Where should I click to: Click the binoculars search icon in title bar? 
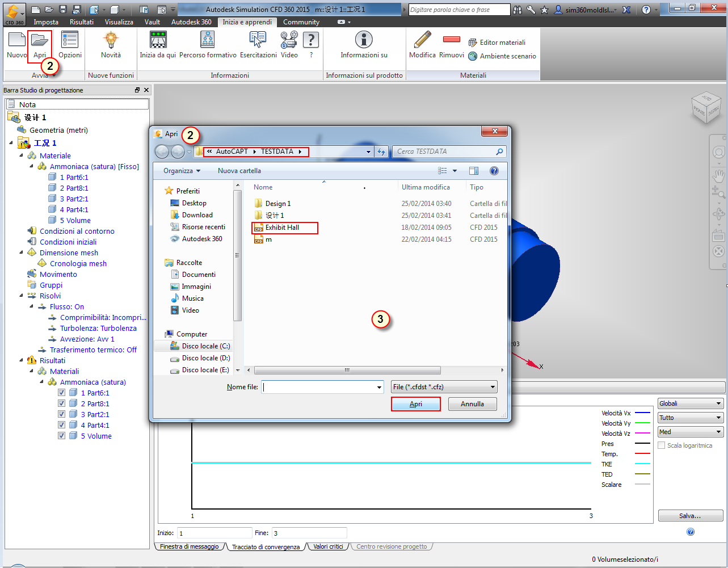517,10
